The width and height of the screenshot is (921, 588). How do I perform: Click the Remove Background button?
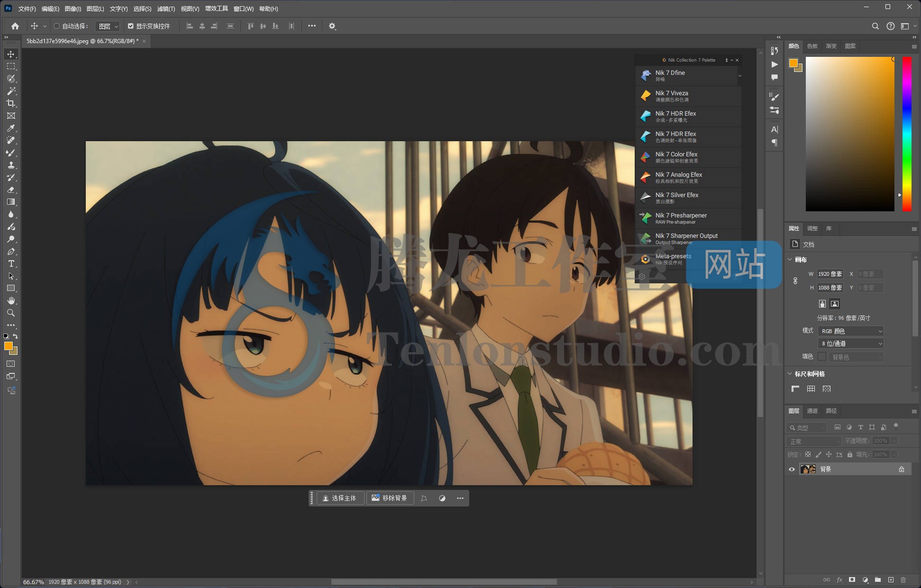point(390,498)
